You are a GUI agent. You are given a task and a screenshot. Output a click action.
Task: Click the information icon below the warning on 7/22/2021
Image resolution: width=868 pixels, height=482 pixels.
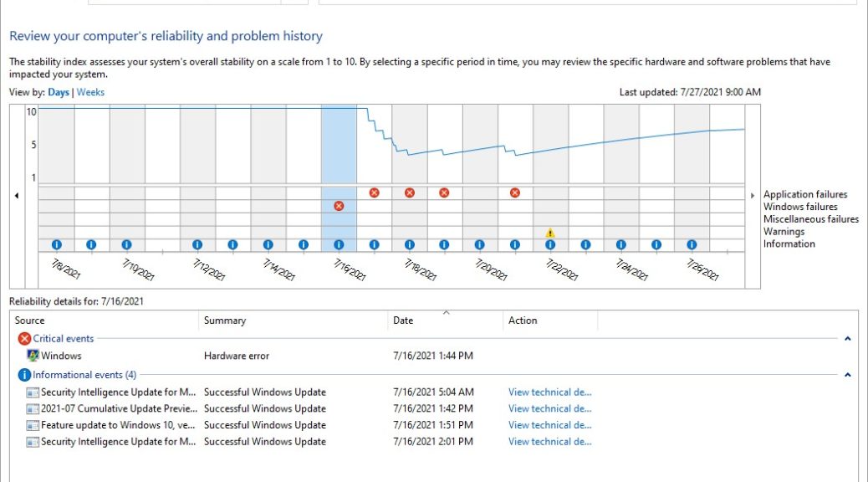pos(549,244)
